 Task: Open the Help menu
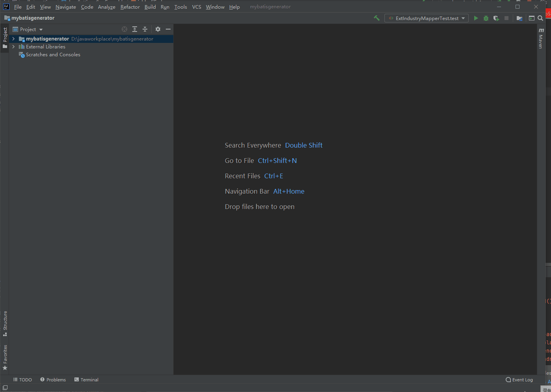[x=234, y=7]
